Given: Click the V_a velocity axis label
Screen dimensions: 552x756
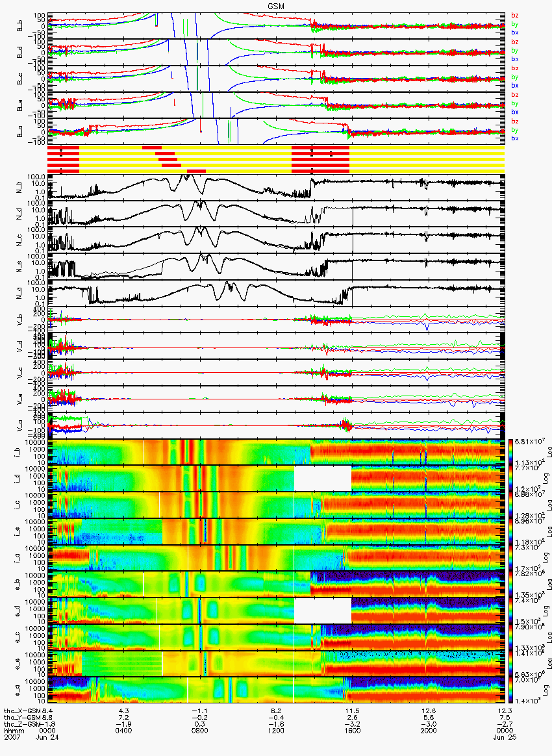Looking at the screenshot, I should (x=20, y=425).
